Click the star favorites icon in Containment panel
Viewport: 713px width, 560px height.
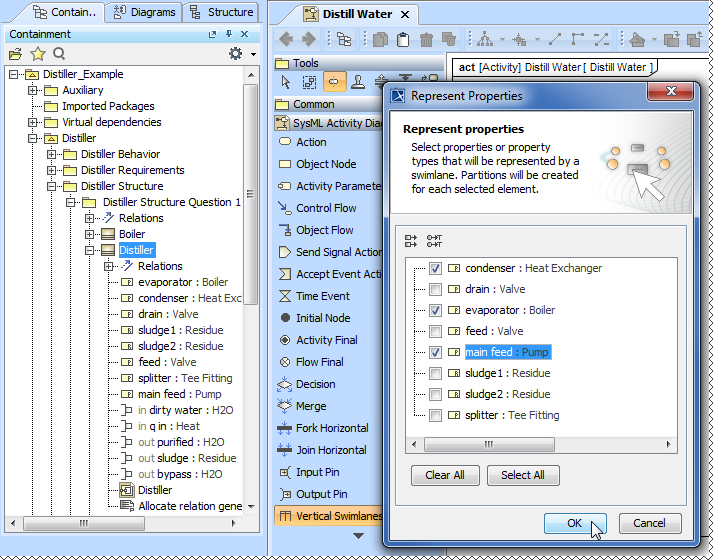[38, 54]
